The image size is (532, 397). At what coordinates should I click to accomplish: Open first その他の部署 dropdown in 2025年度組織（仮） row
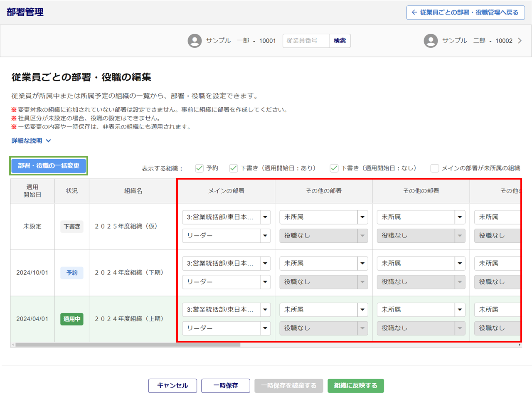click(324, 217)
